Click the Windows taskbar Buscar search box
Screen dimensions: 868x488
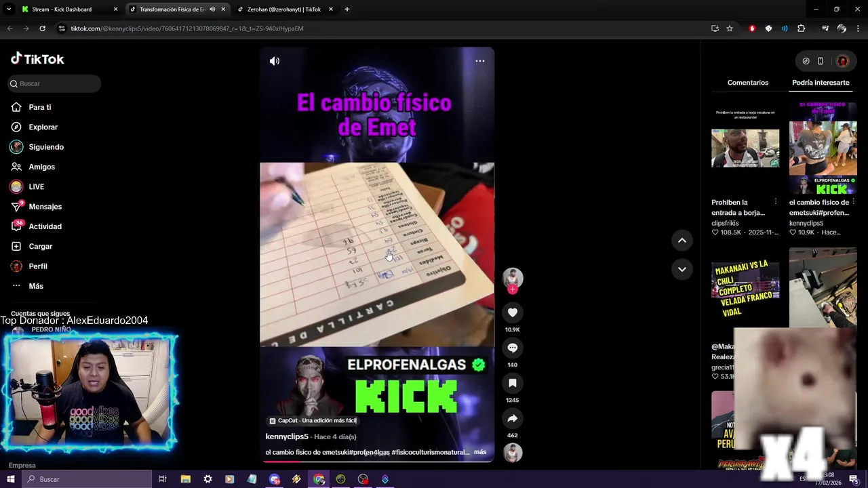pos(86,479)
